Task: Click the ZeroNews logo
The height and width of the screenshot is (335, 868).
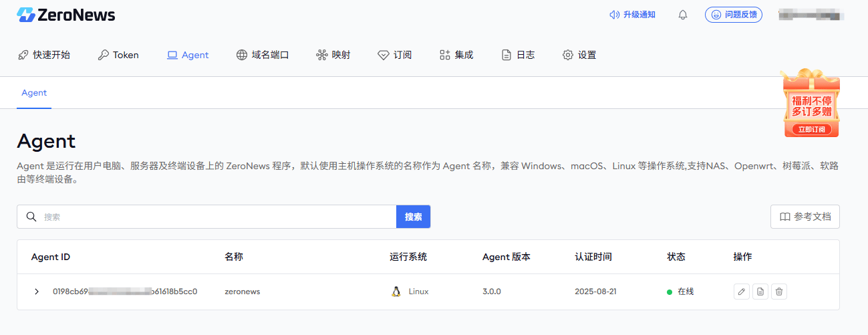Action: tap(65, 15)
